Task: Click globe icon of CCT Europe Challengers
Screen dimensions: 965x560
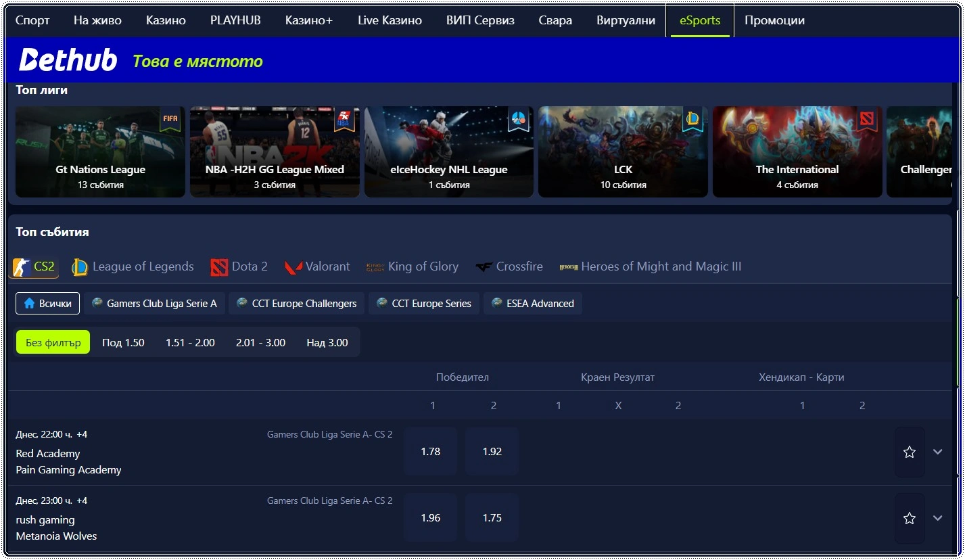Action: (x=242, y=303)
